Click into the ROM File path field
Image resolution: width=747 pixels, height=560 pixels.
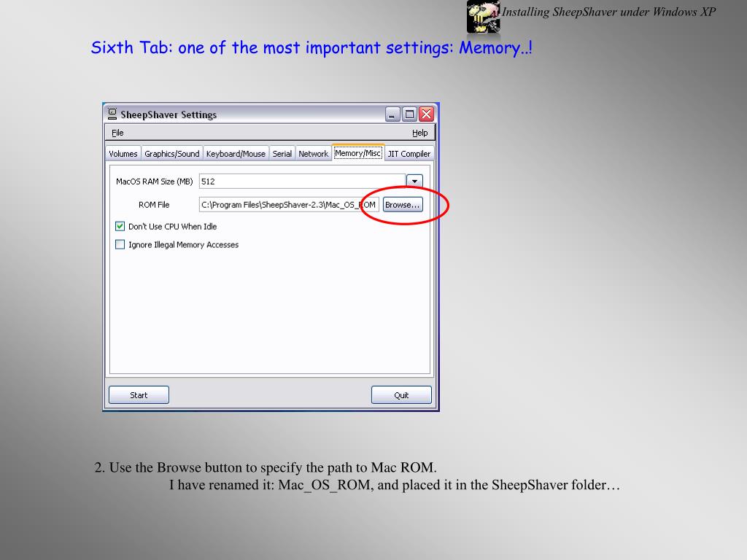pos(289,205)
